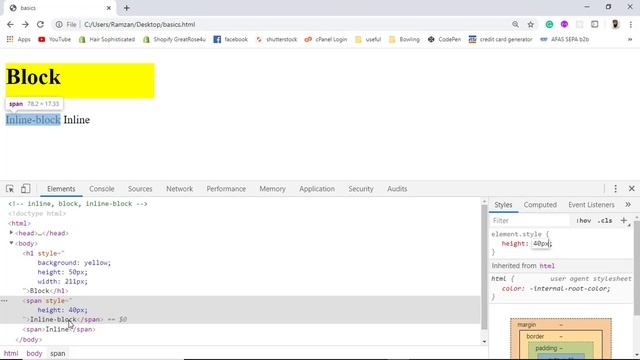Open the purple extension icon
The width and height of the screenshot is (640, 360).
(x=564, y=24)
